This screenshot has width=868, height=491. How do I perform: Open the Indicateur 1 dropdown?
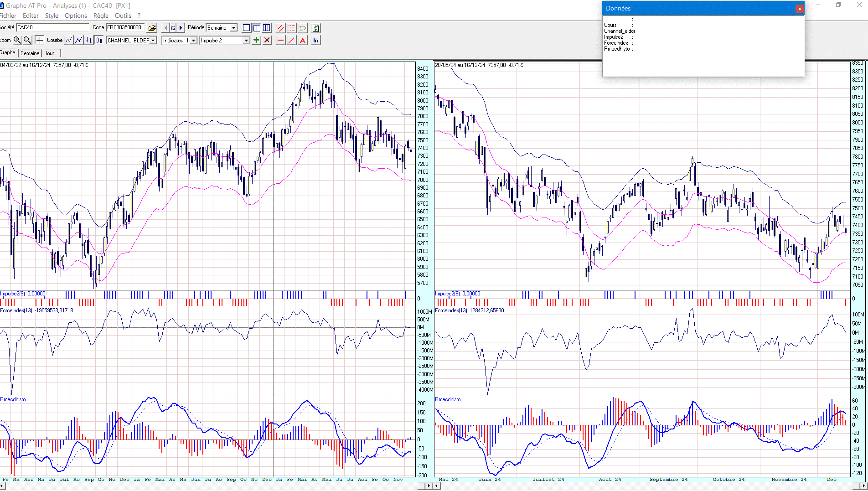(193, 41)
